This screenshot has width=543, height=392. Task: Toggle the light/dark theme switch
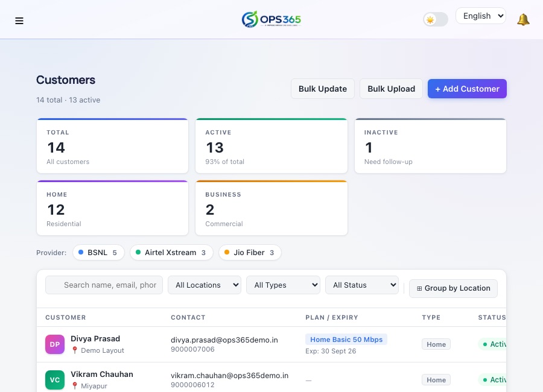click(436, 19)
